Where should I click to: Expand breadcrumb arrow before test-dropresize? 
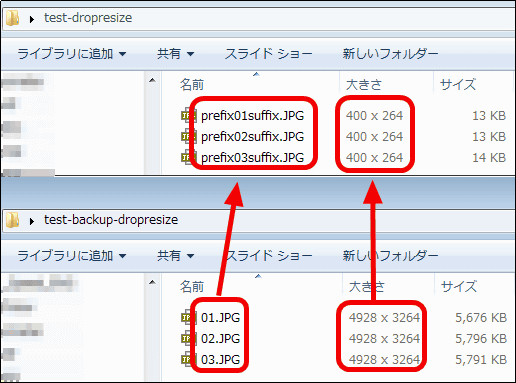pyautogui.click(x=32, y=19)
